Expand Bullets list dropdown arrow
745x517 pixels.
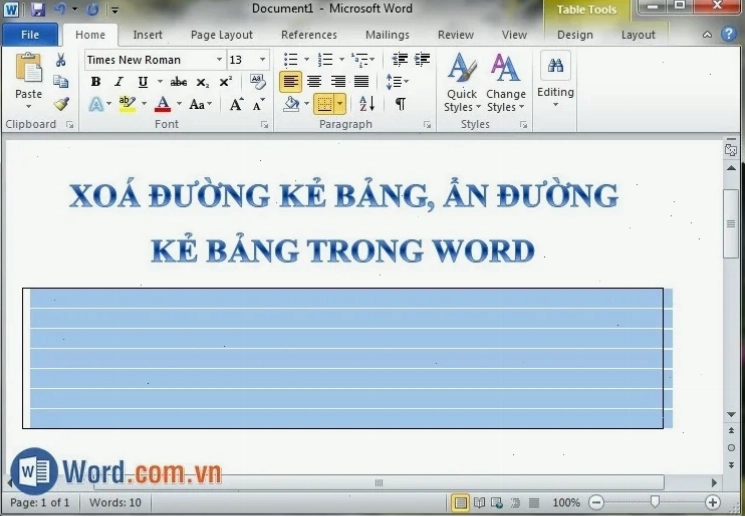(306, 59)
